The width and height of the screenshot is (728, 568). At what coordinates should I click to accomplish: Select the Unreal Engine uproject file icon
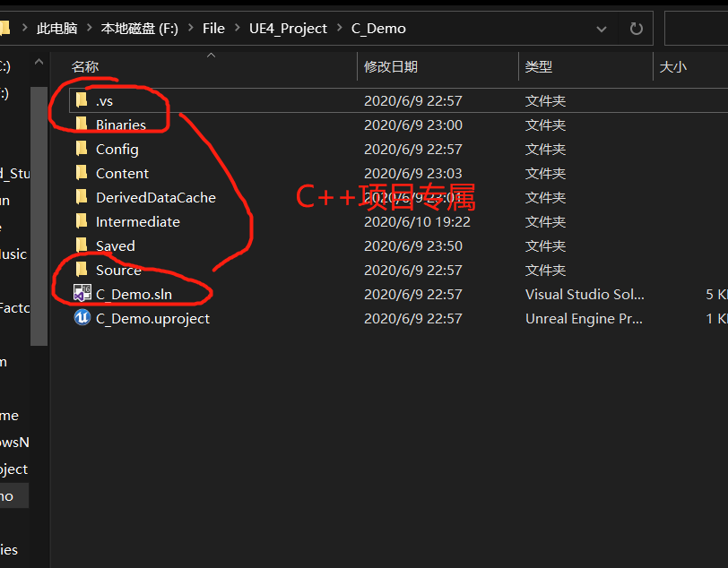(x=82, y=318)
